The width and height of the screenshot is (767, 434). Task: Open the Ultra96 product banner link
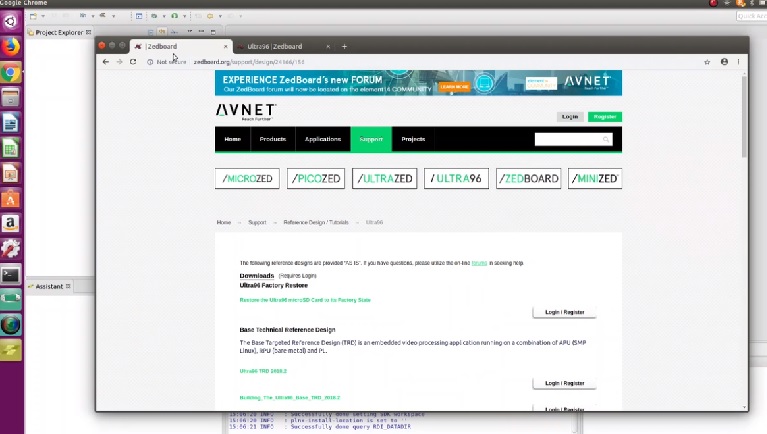point(456,179)
